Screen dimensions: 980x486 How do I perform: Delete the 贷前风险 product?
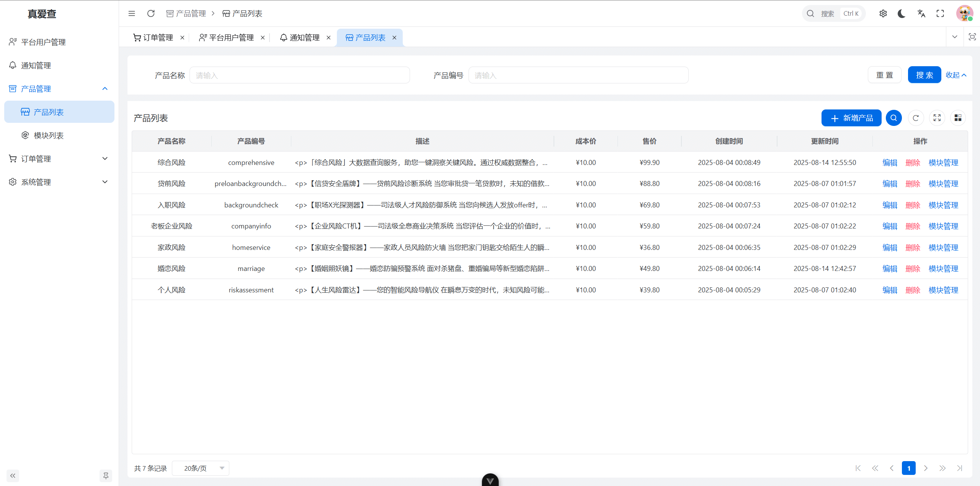click(x=913, y=184)
